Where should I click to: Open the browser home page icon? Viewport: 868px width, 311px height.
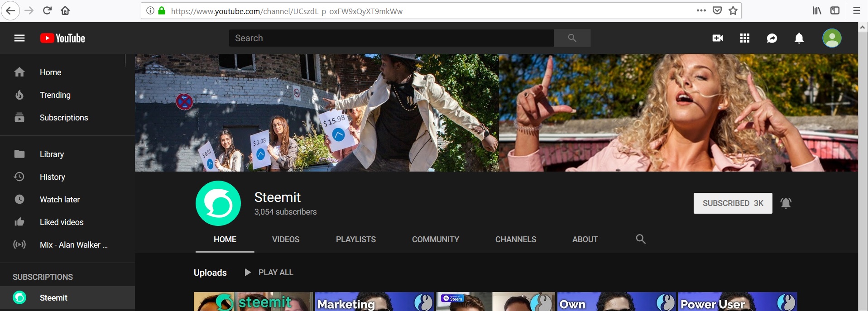[x=65, y=10]
